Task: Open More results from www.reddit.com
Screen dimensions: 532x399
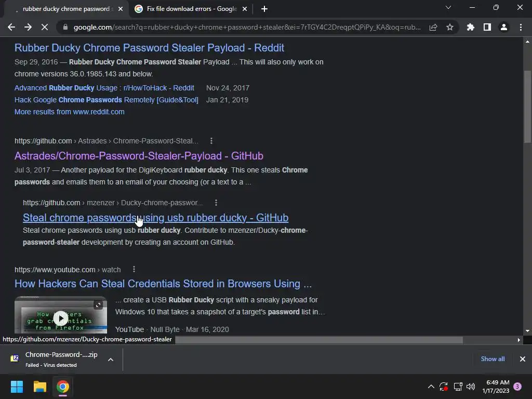Action: tap(69, 112)
